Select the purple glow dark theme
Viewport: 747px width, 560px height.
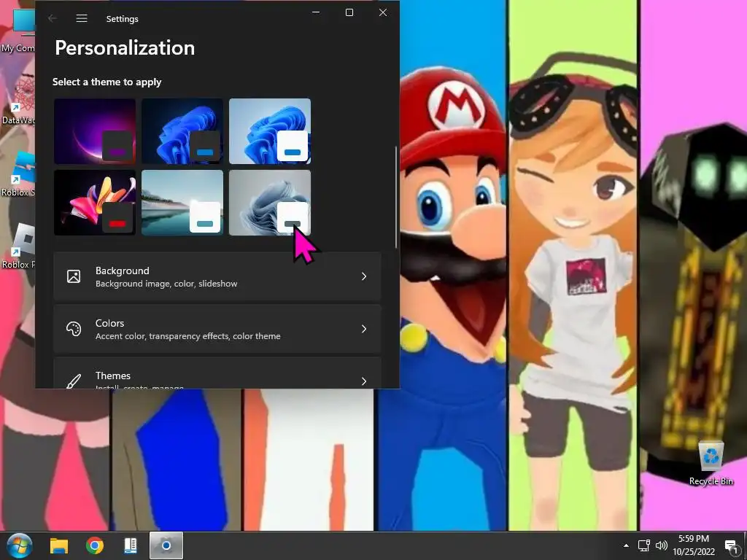(95, 131)
